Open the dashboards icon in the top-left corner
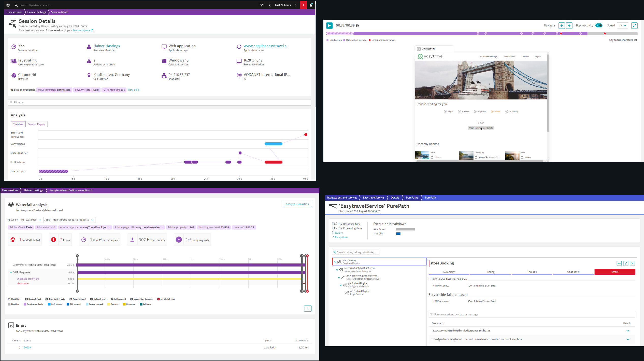Screen dimensions: 644x361 (8, 5)
